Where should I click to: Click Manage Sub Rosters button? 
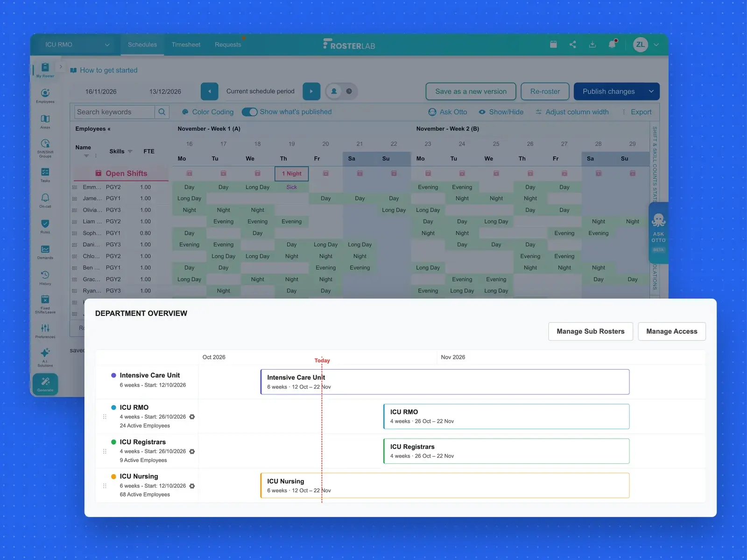coord(591,331)
